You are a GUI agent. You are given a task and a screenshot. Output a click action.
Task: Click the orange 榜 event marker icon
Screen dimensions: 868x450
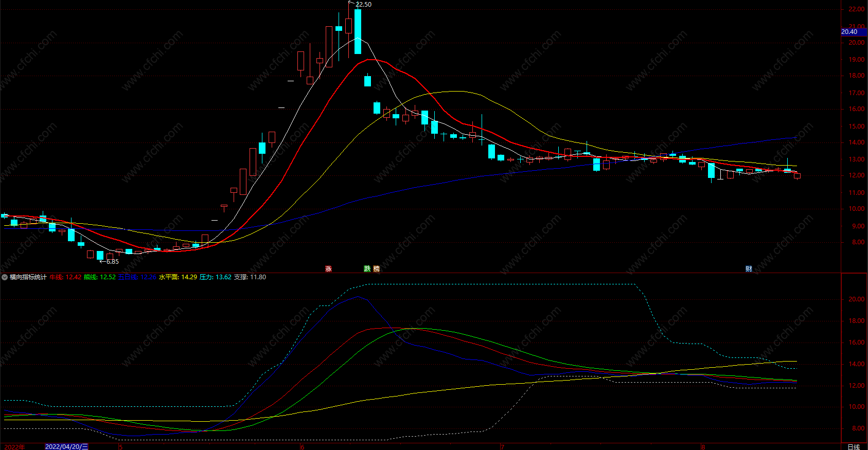[x=377, y=269]
